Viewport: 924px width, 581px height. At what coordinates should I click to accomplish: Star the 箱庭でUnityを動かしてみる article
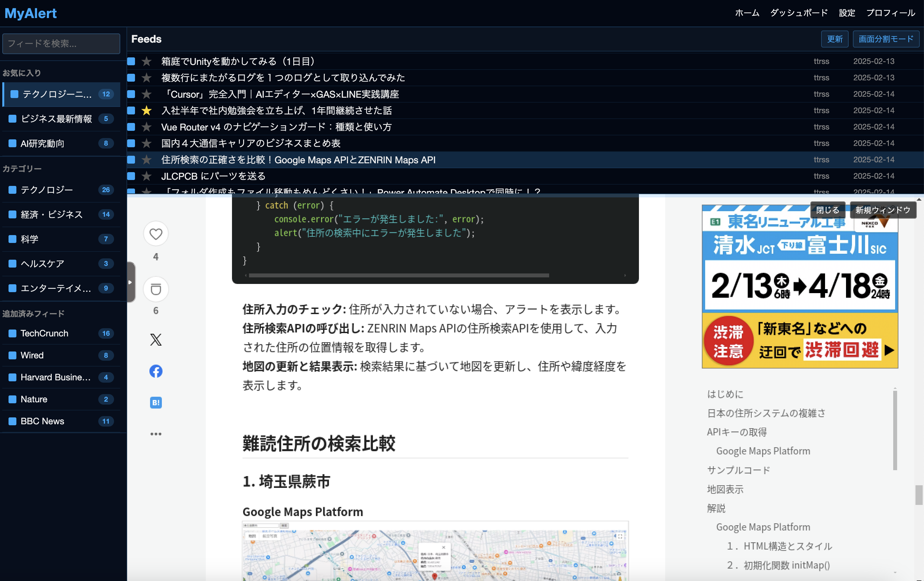pyautogui.click(x=146, y=61)
